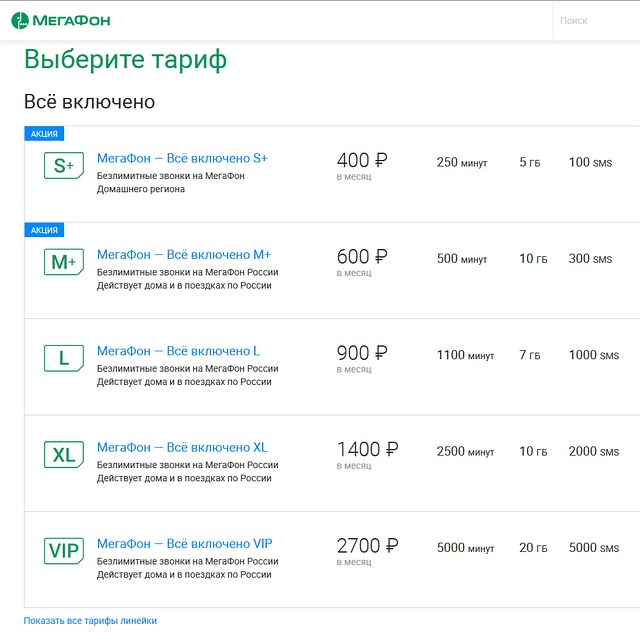Click 500 минут value
Screen dimensions: 640x632
point(462,259)
